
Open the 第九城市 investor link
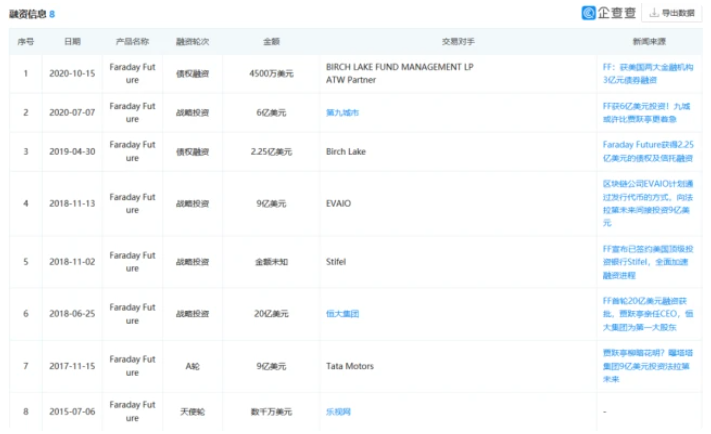(x=342, y=112)
